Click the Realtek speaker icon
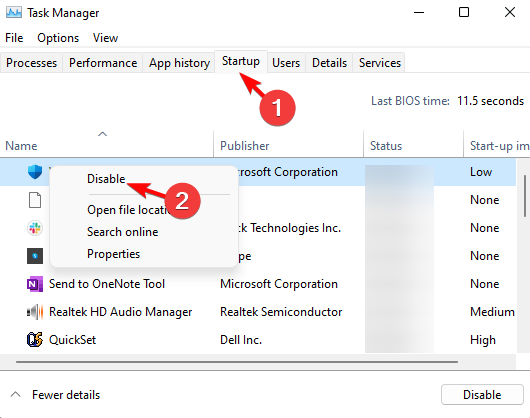Image resolution: width=530 pixels, height=418 pixels. (35, 312)
